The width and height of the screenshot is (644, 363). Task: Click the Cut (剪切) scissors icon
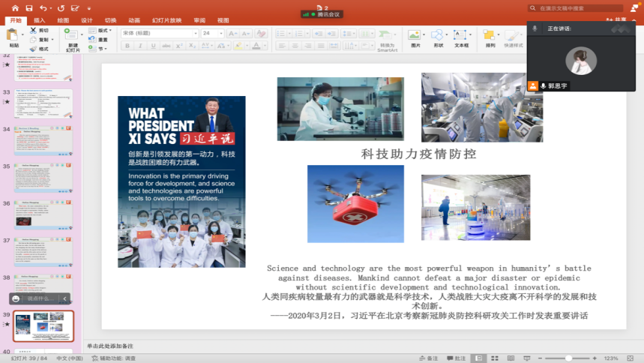click(x=34, y=31)
